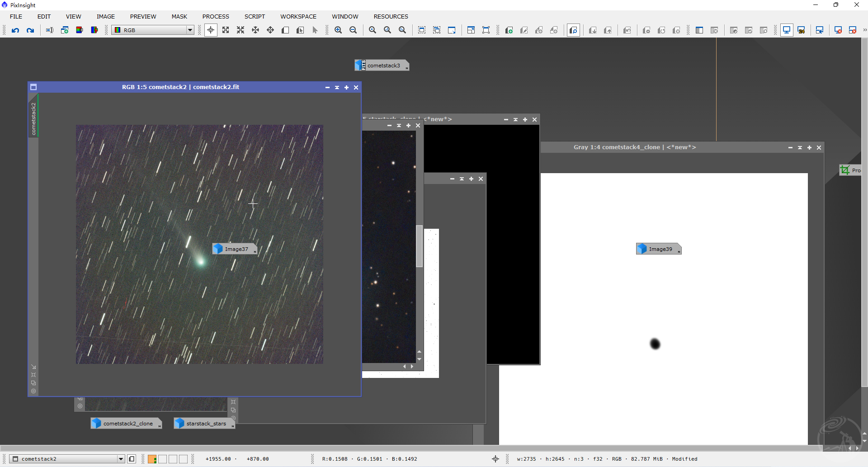Click the orange active workspace swatch

(152, 459)
